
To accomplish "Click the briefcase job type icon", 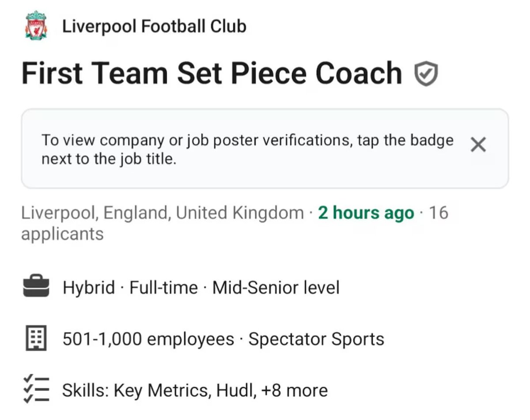I will tap(35, 287).
